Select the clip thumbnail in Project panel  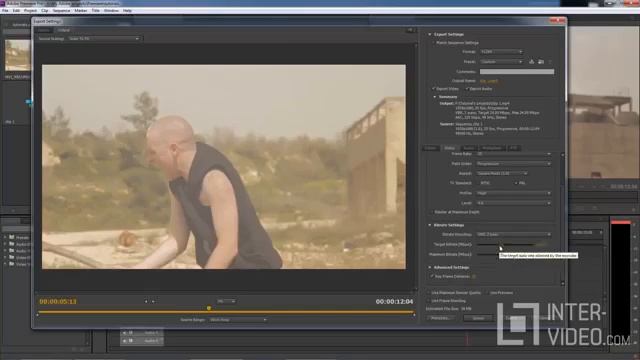click(18, 56)
